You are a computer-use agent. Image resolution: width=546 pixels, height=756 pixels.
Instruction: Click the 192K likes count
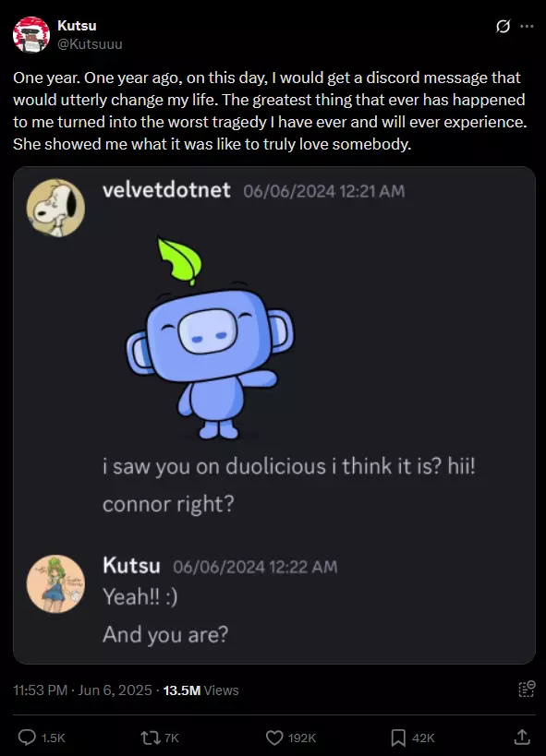coord(302,738)
